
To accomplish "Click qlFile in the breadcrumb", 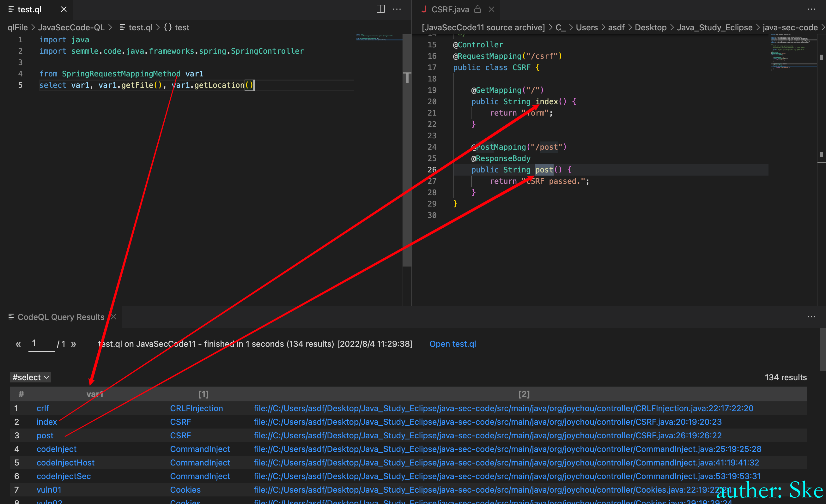I will pyautogui.click(x=17, y=27).
